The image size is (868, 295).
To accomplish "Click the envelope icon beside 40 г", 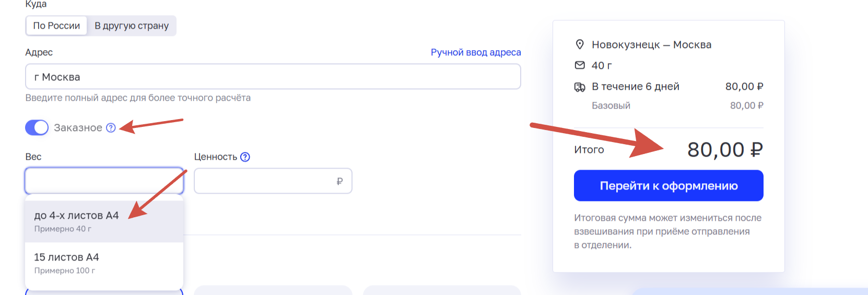I will pyautogui.click(x=580, y=65).
